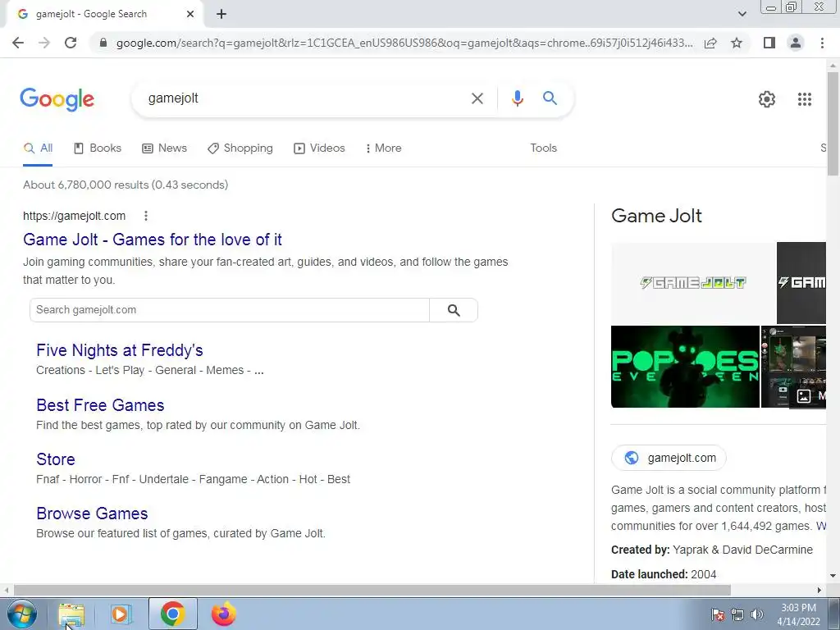Viewport: 840px width, 630px height.
Task: Reload the current page
Action: pos(71,43)
